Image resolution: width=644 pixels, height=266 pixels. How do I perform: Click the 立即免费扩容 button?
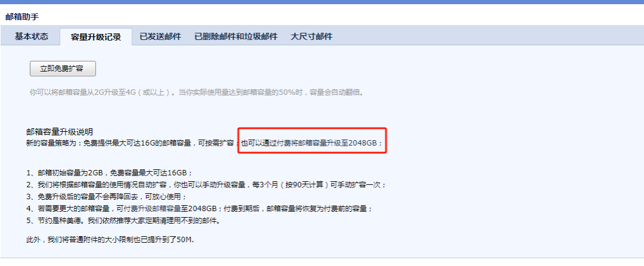(x=63, y=69)
